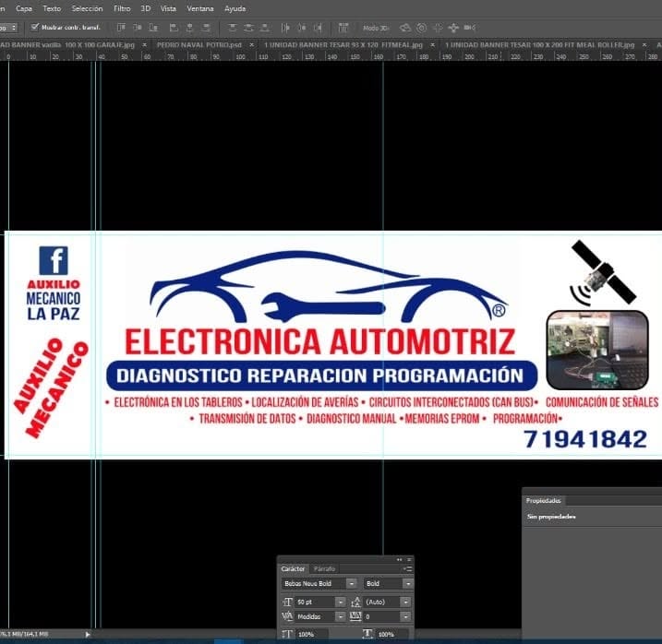Screen dimensions: 662x644
Task: Close the PEDRO NAVAL POTRO.psd tab
Action: pos(252,44)
